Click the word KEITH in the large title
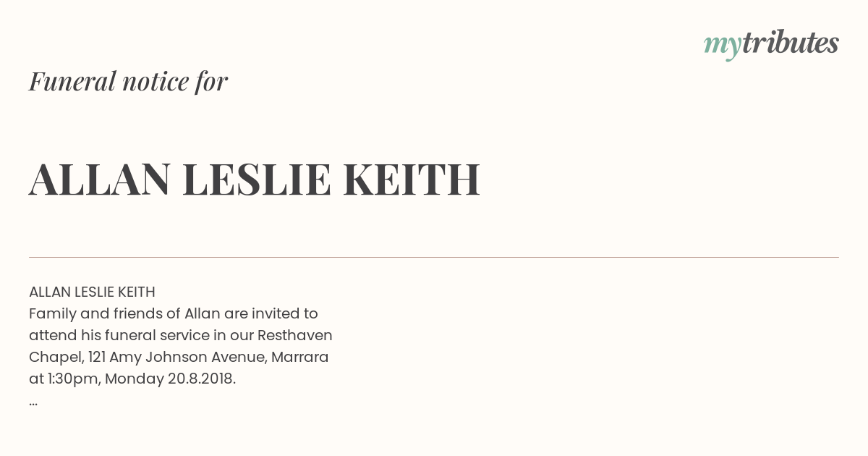The image size is (868, 456). point(411,180)
